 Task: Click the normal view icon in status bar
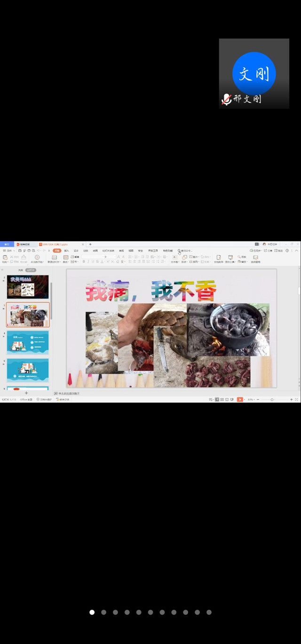click(217, 399)
